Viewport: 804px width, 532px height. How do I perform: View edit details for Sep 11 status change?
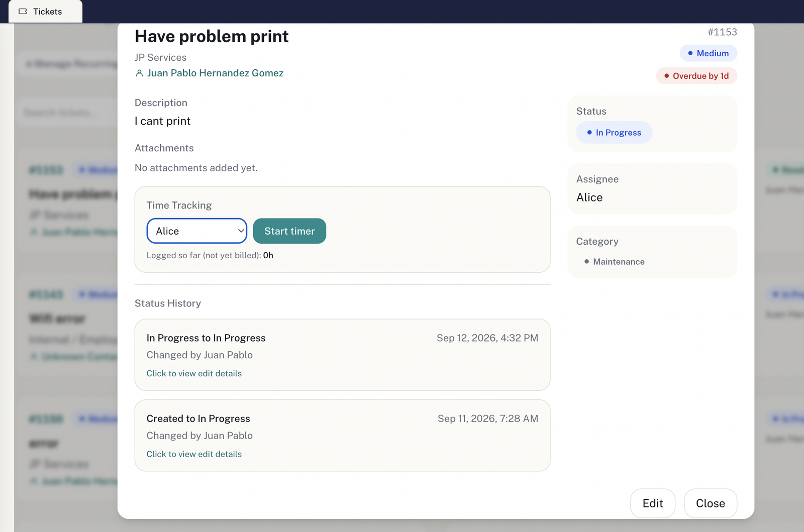(x=194, y=454)
